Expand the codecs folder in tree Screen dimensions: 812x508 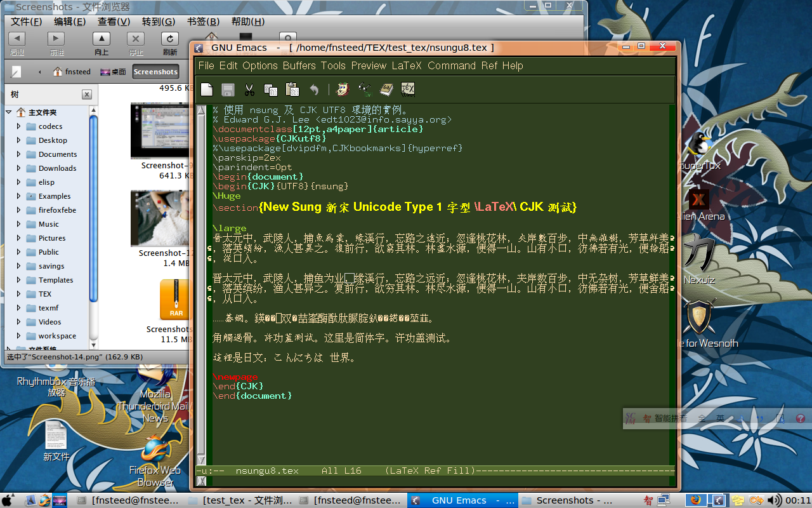click(x=19, y=126)
